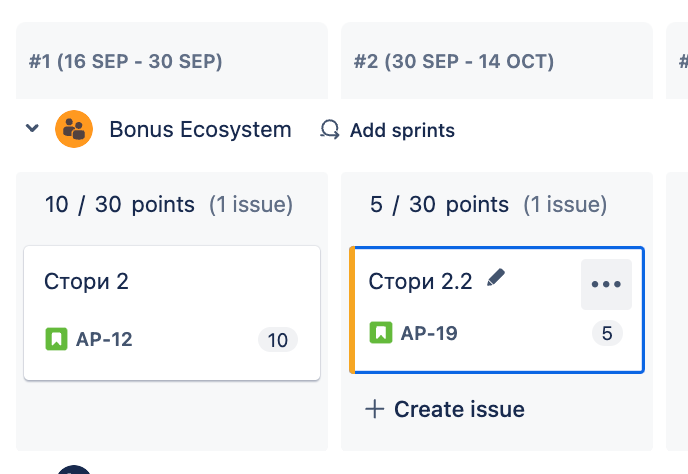The image size is (688, 474).
Task: Select sprint #1 (16 Sep - 30 Sep) header
Action: [126, 62]
